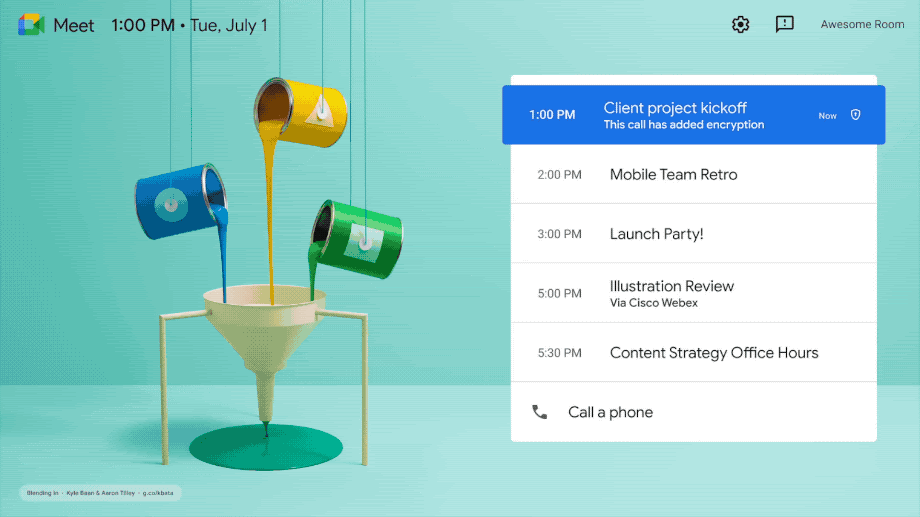Click the Now label on kickoff meeting

[x=827, y=116]
